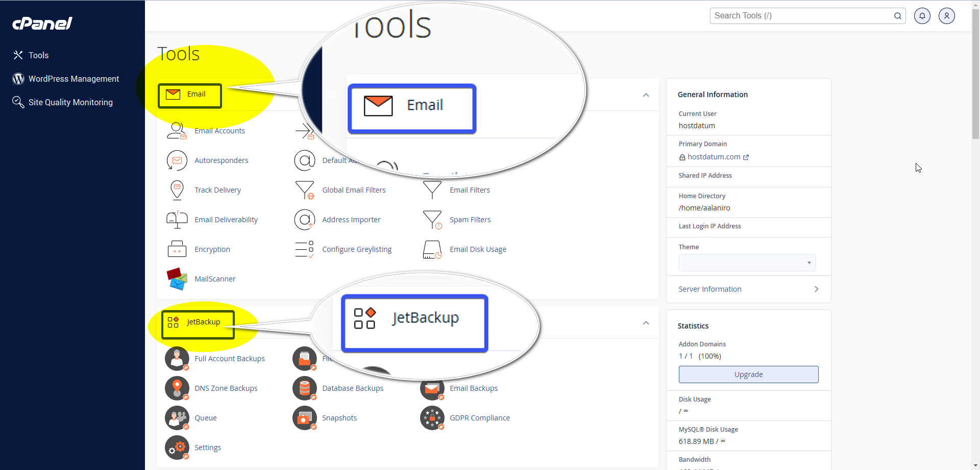Click the Upgrade button

coord(748,374)
